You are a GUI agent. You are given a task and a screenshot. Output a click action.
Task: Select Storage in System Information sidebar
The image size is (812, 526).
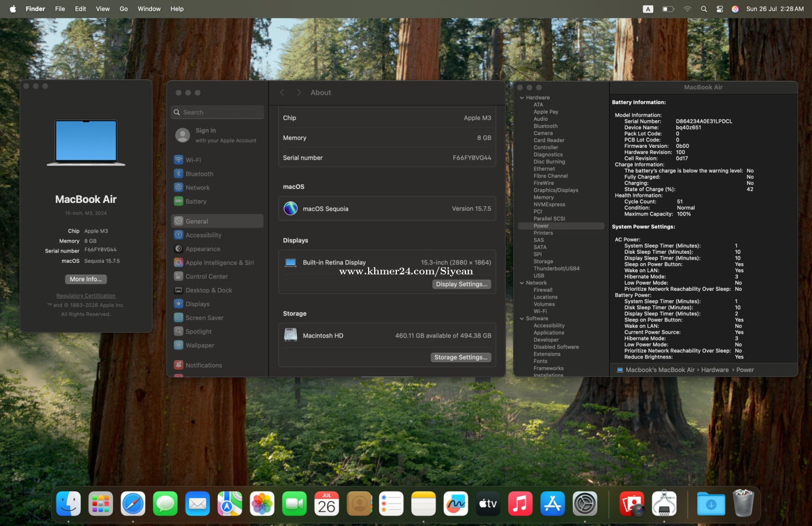point(543,262)
